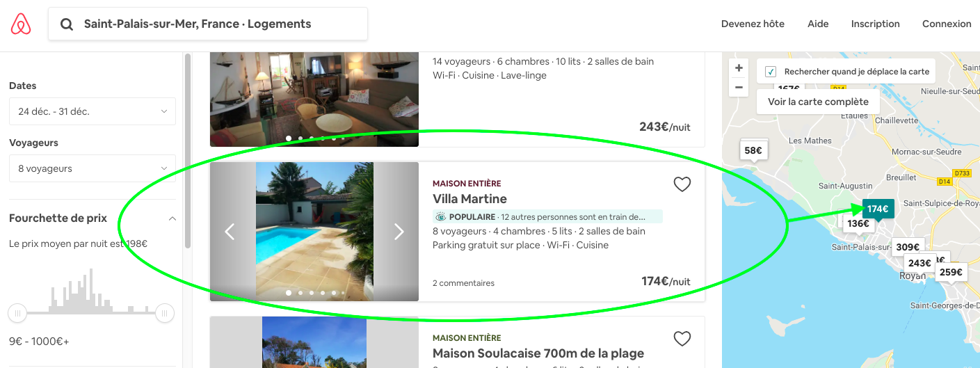
Task: Click Voir la carte complète button
Action: pos(818,102)
